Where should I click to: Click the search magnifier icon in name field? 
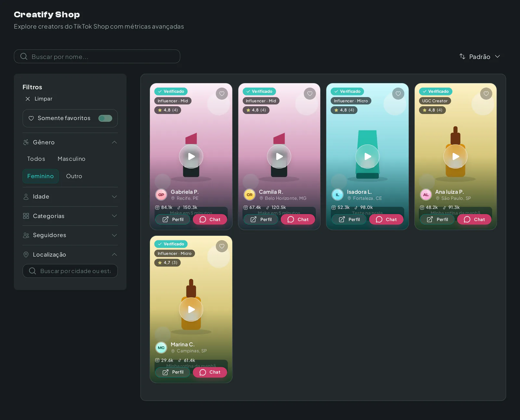point(24,57)
